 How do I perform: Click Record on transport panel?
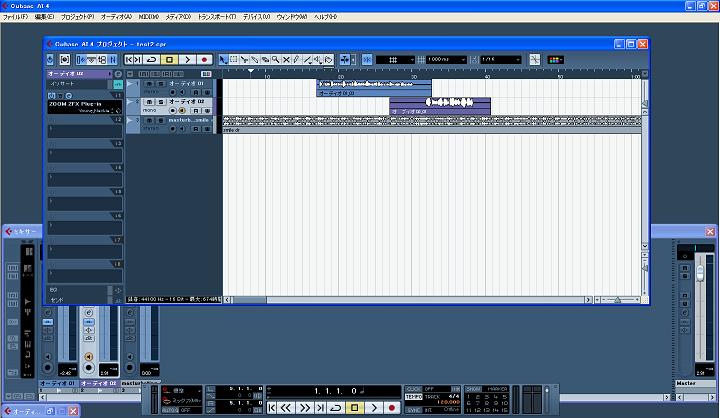click(392, 407)
